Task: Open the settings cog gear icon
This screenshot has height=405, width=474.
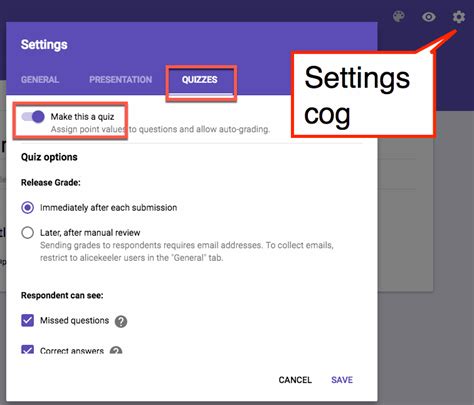Action: click(459, 17)
